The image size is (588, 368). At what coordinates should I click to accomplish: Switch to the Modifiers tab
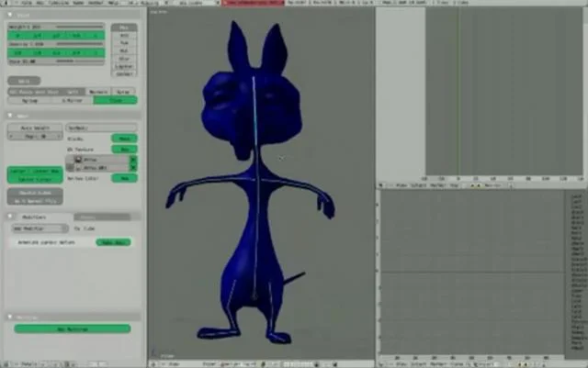coord(35,217)
